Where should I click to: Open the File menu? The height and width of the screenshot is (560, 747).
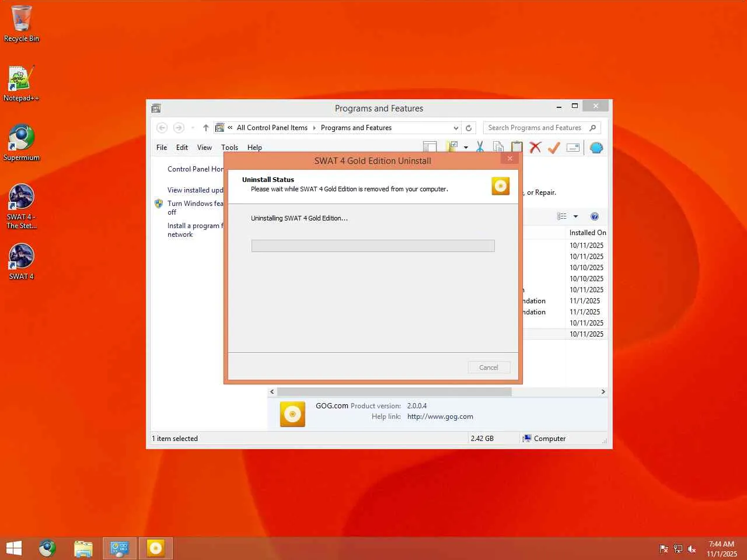click(162, 148)
